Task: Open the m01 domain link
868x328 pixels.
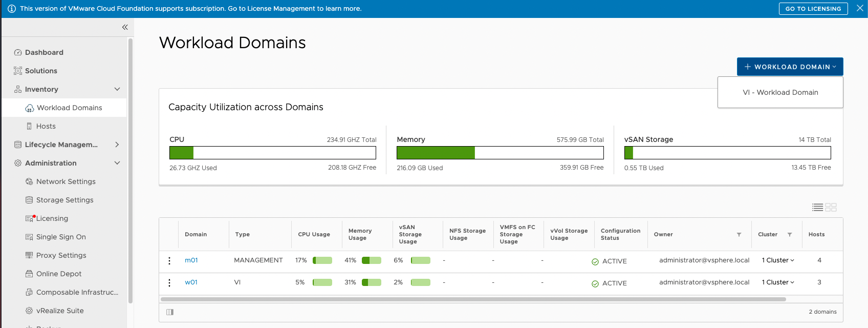Action: point(191,260)
